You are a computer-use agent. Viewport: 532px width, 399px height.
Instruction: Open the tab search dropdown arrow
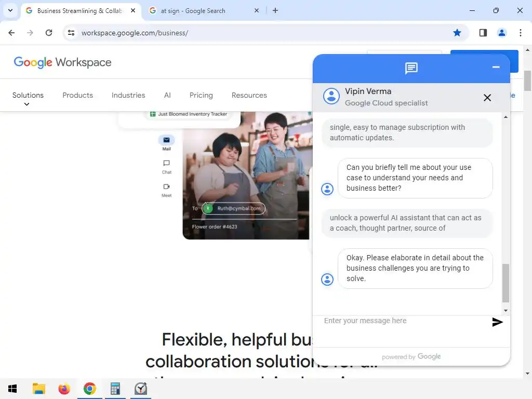pos(10,10)
